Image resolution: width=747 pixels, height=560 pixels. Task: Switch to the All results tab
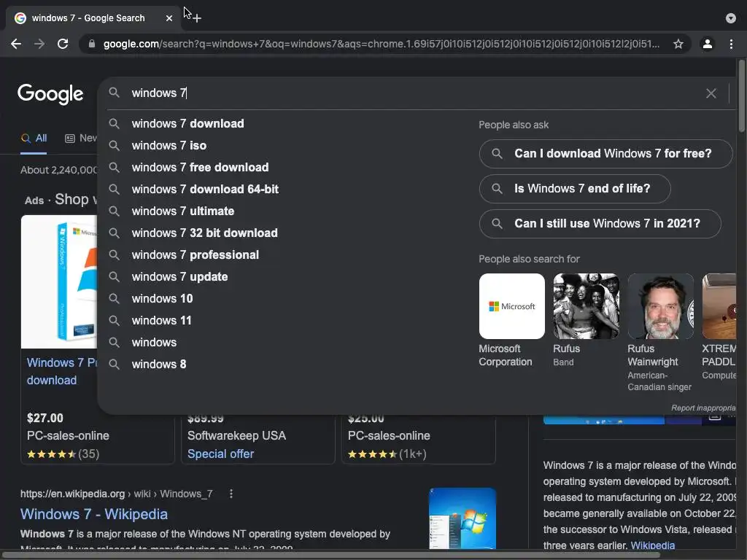click(34, 139)
